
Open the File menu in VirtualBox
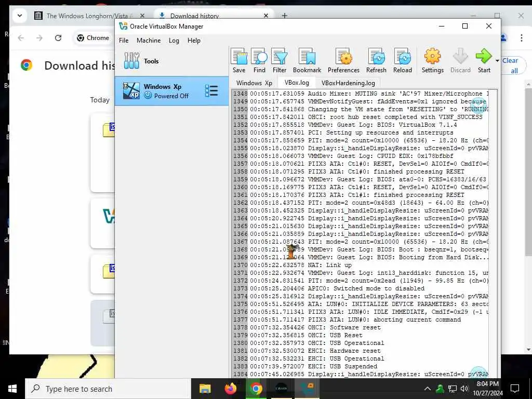[x=124, y=41]
